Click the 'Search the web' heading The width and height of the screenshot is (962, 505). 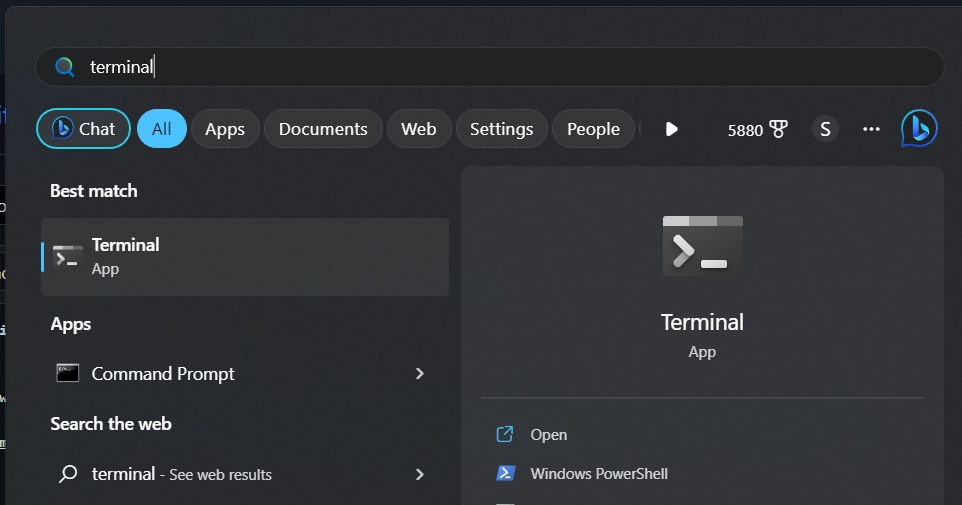pyautogui.click(x=111, y=424)
